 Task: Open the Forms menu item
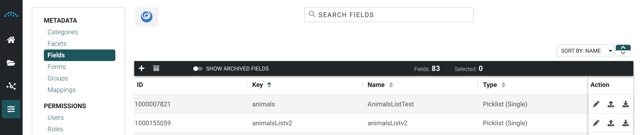[x=57, y=67]
